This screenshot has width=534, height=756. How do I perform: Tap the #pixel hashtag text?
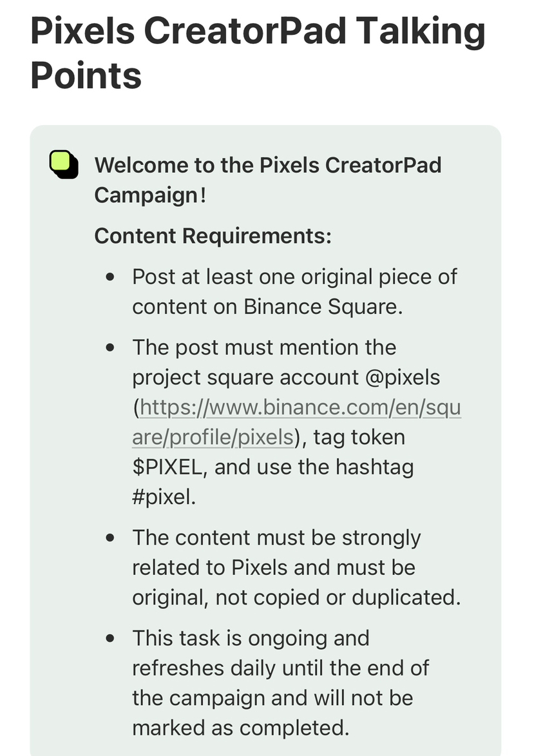(x=162, y=498)
